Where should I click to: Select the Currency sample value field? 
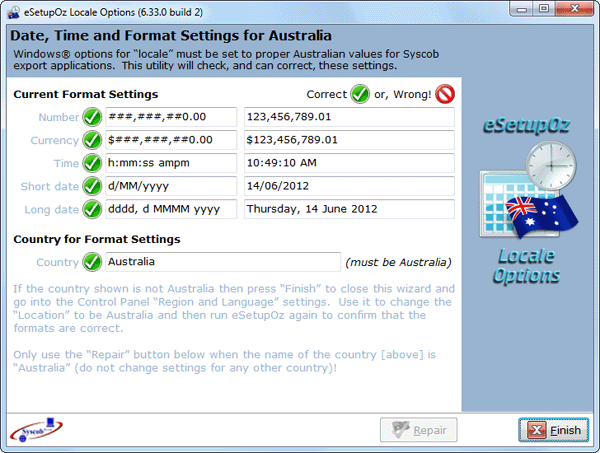click(x=348, y=140)
